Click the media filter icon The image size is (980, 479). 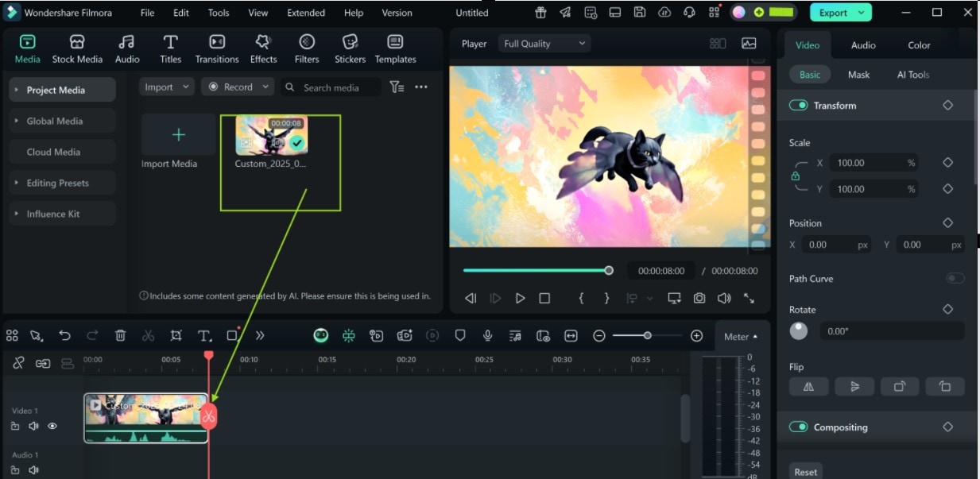coord(397,87)
